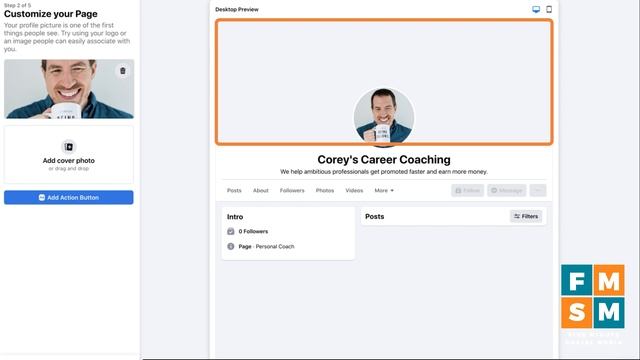Click the Intro heading in preview
Screen dimensions: 640x360
[x=235, y=217]
